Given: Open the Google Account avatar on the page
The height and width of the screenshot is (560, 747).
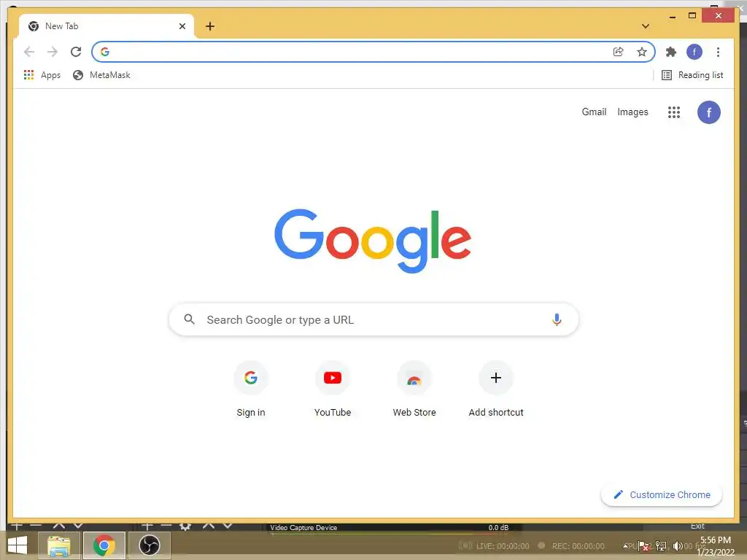Looking at the screenshot, I should click(708, 112).
